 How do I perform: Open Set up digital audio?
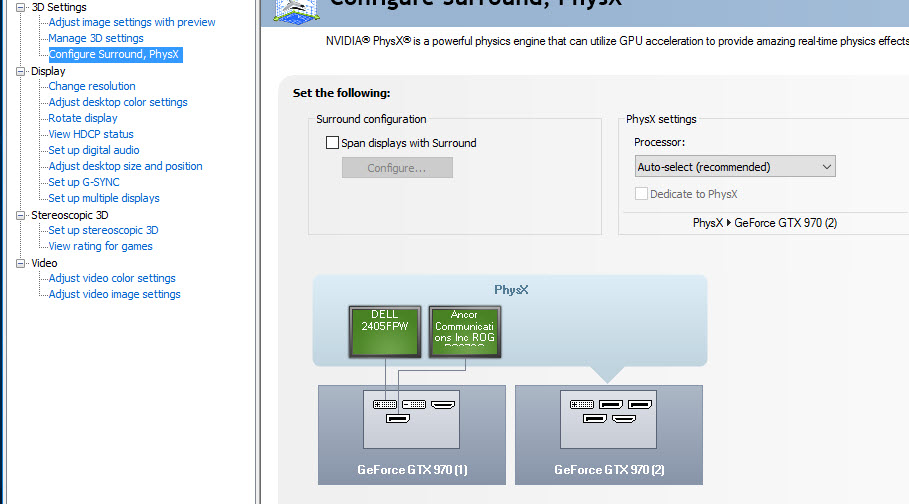[x=94, y=150]
